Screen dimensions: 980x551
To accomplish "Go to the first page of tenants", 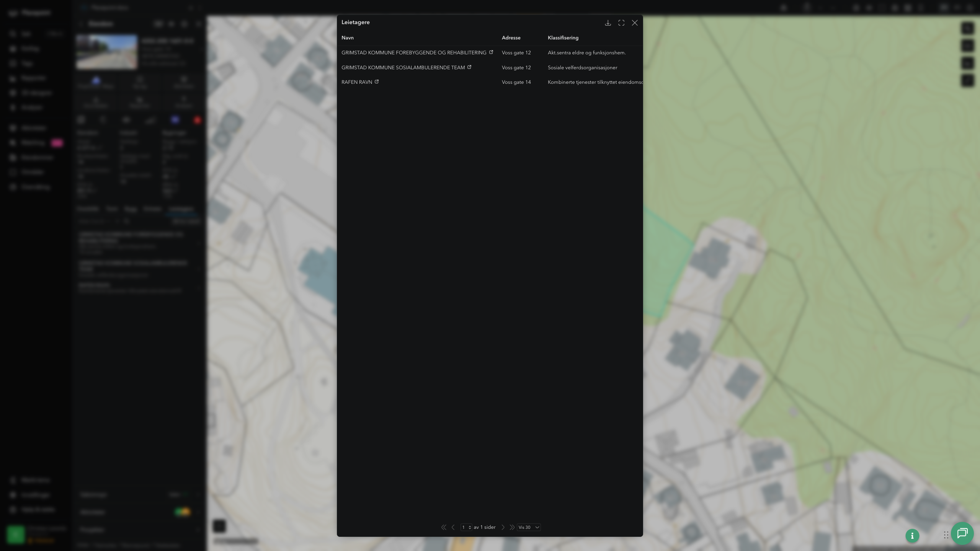I will 444,527.
